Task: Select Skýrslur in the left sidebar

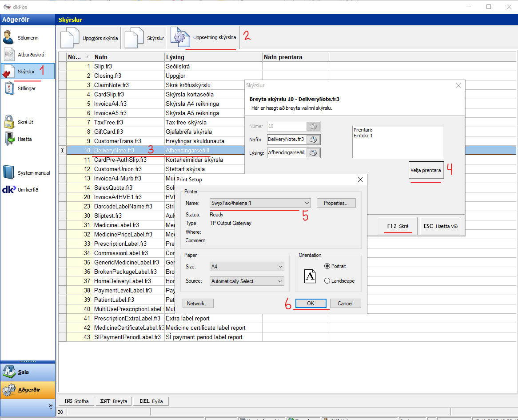Action: [x=27, y=72]
